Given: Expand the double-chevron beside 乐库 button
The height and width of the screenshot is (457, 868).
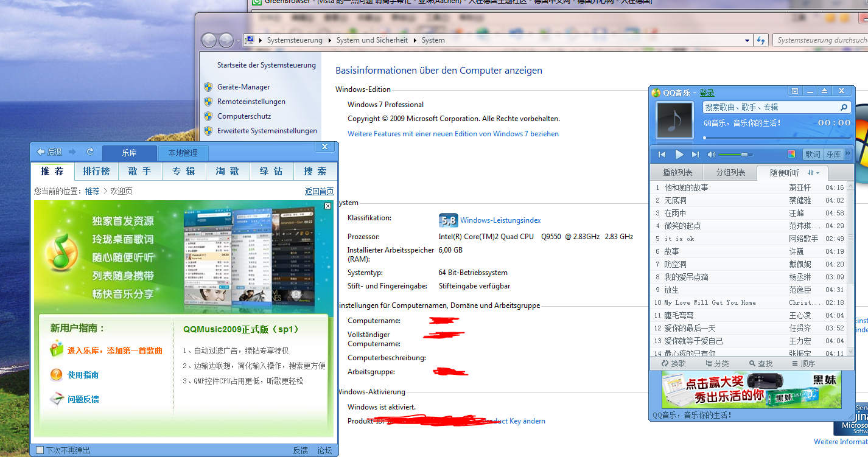Looking at the screenshot, I should [x=848, y=155].
